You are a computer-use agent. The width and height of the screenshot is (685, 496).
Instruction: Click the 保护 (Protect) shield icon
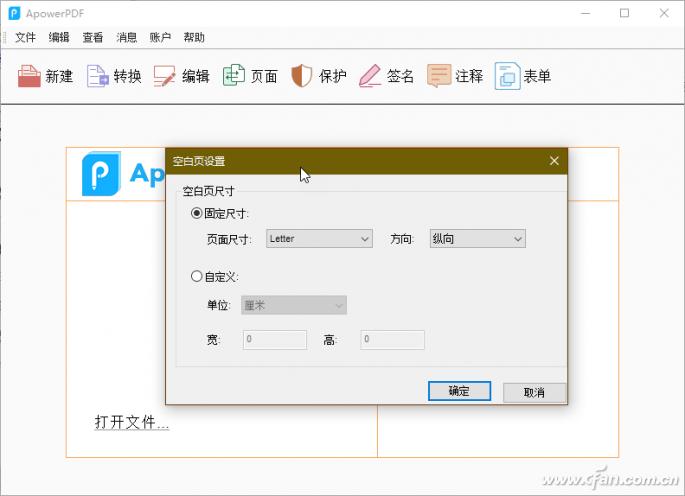302,76
